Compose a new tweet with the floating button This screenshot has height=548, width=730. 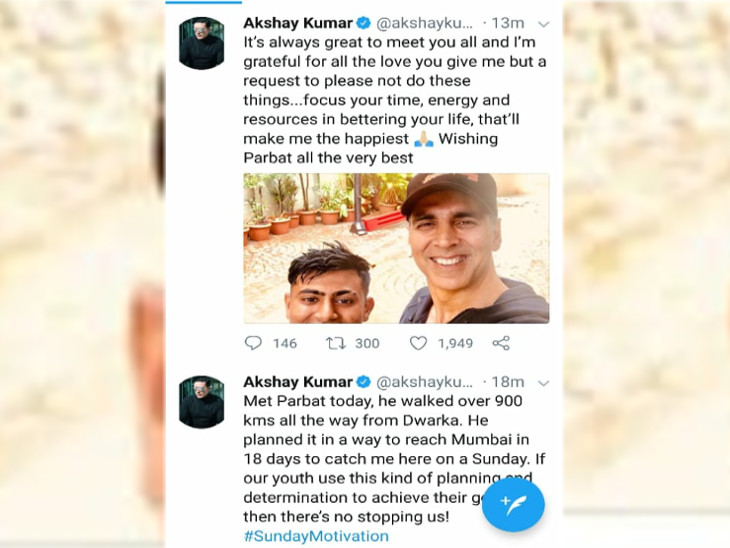513,506
